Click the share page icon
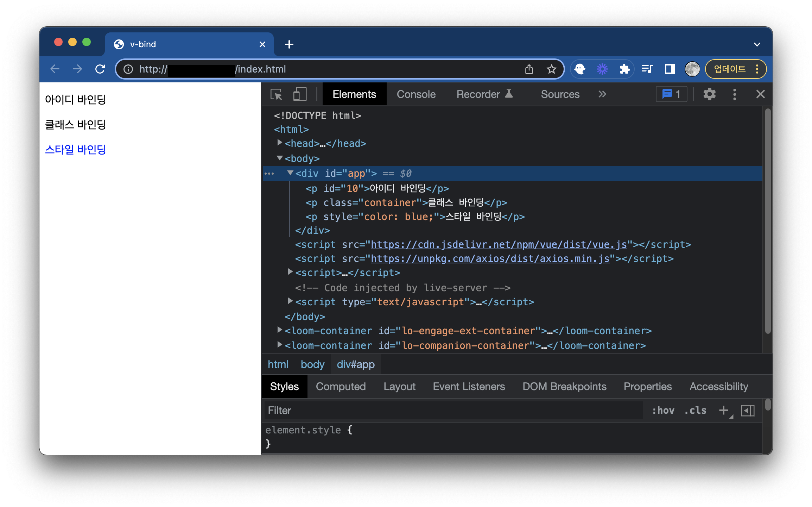The height and width of the screenshot is (507, 812). coord(529,69)
